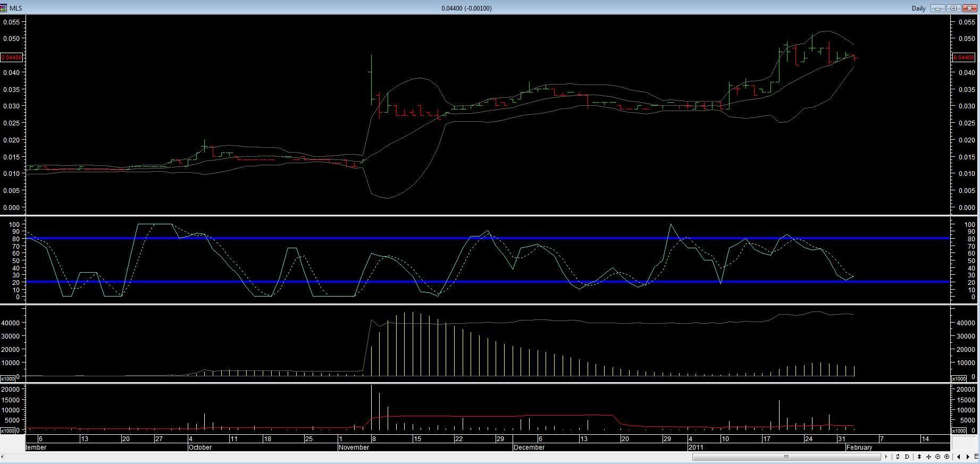This screenshot has width=980, height=464.
Task: Minimize the MLS chart window
Action: 938,9
